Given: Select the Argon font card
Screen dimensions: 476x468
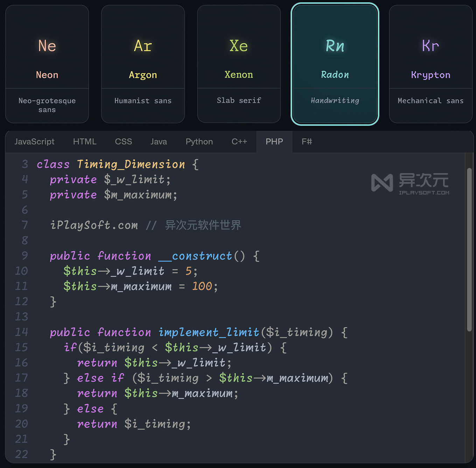Looking at the screenshot, I should tap(143, 63).
